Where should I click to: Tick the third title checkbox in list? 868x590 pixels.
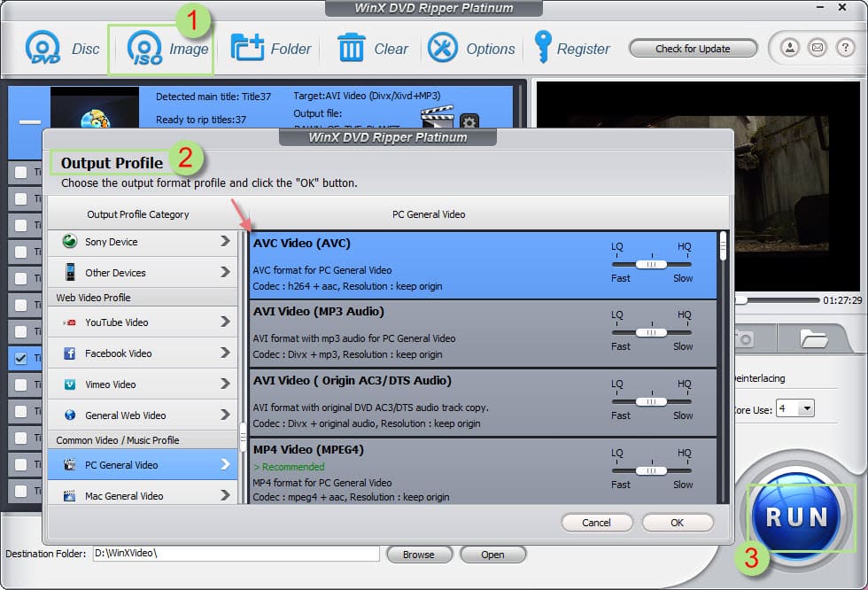[x=21, y=225]
